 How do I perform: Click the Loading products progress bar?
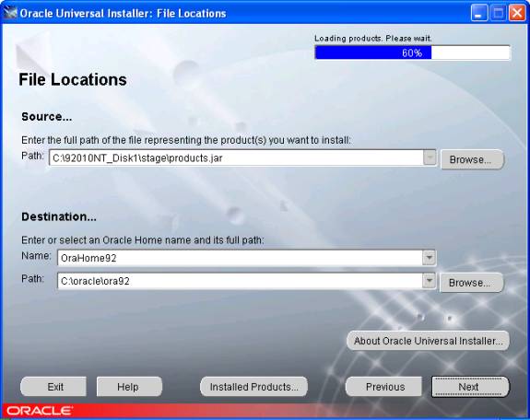[412, 52]
